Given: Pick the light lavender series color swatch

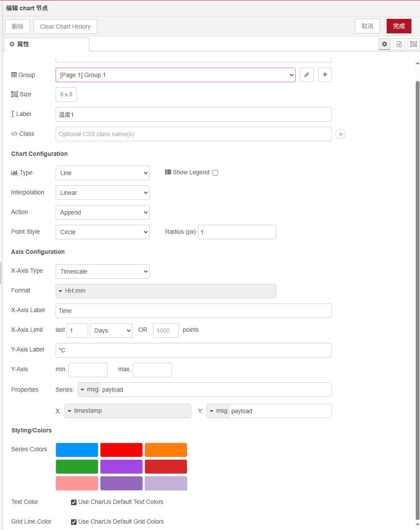Looking at the screenshot, I should 166,483.
